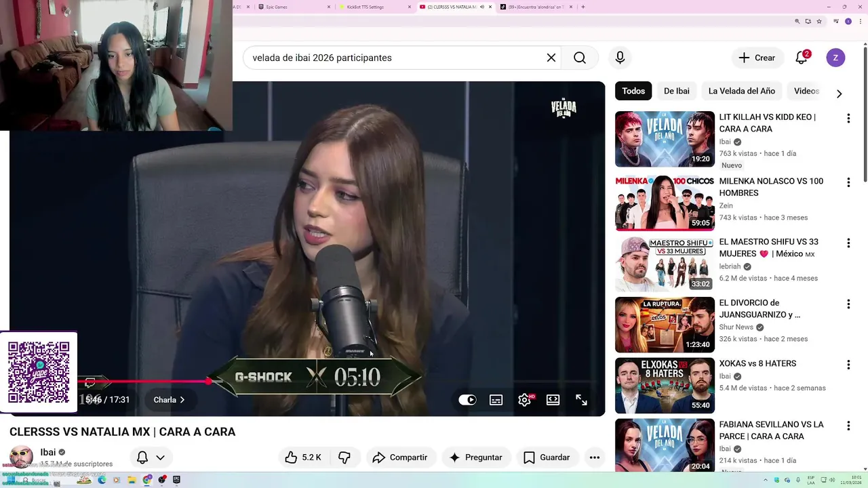Switch player to theater mode
The image size is (868, 488).
553,400
